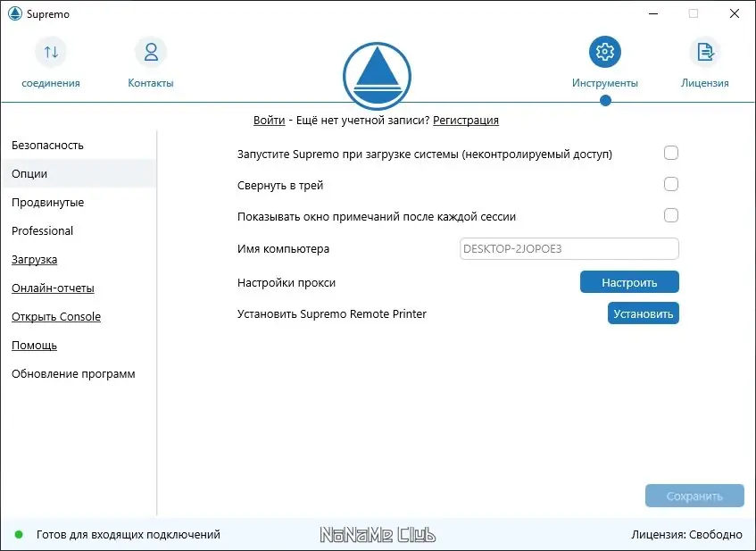
Task: Click inside the computer name field
Action: click(569, 248)
